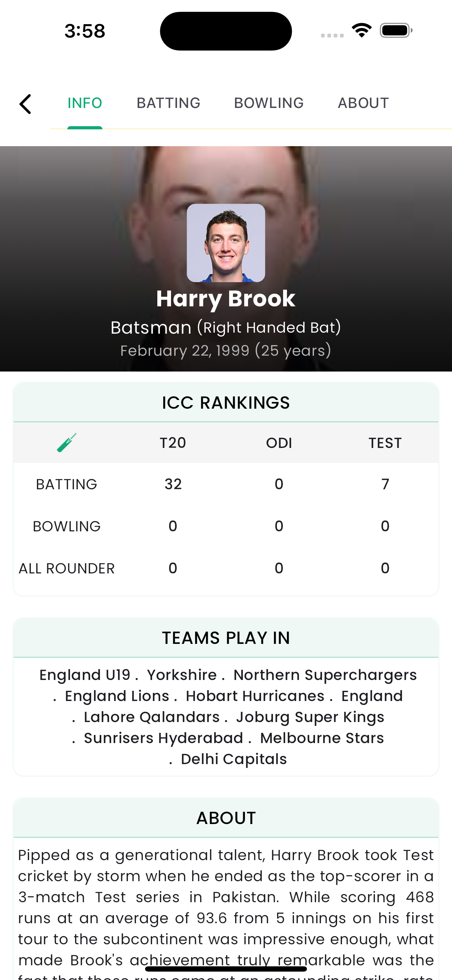The width and height of the screenshot is (452, 980).
Task: Select Melbourne Stars team
Action: (x=322, y=738)
